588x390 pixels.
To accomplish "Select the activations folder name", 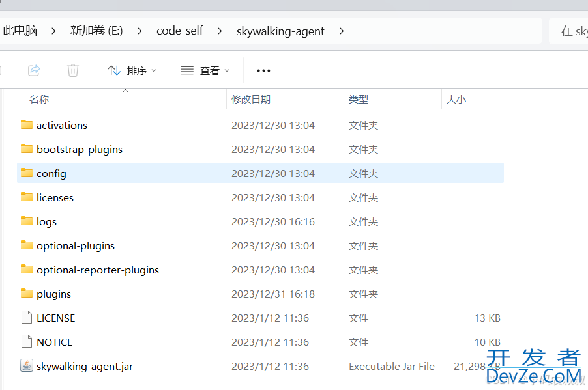I will 62,125.
